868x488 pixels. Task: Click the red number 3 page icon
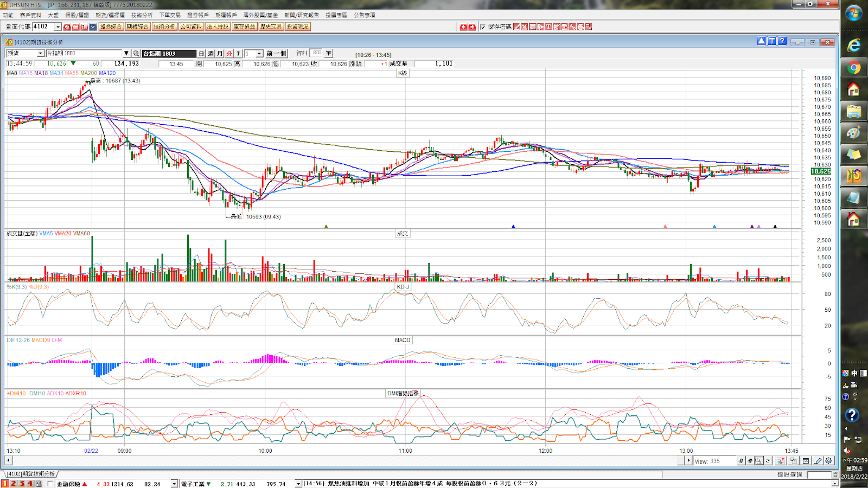pos(22,484)
